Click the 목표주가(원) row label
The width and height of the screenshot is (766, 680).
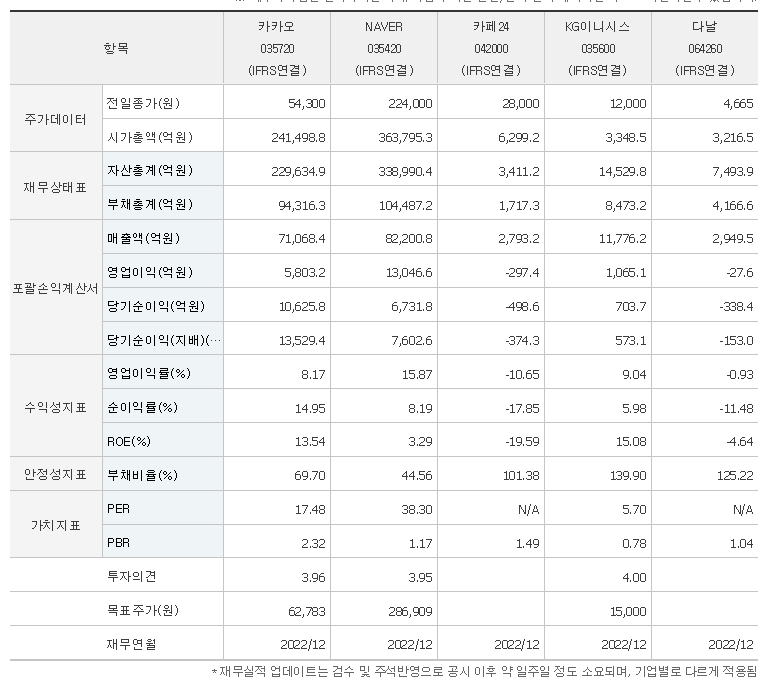(143, 611)
